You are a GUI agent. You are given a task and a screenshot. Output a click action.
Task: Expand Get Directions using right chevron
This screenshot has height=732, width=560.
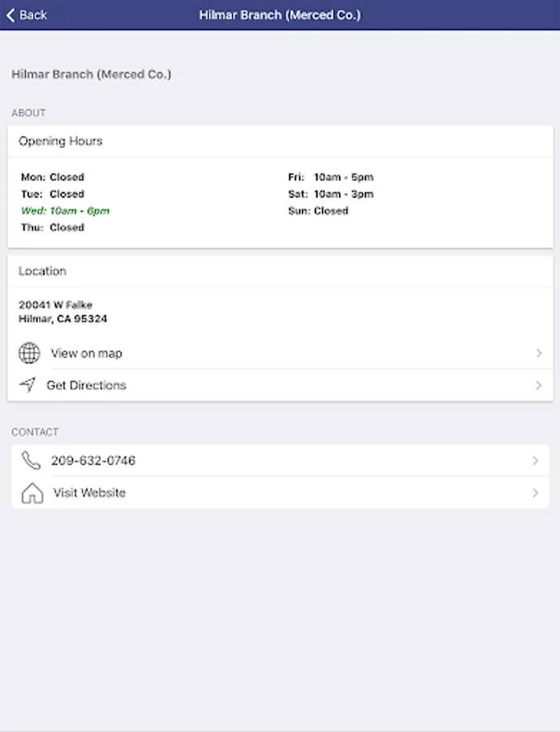tap(538, 386)
